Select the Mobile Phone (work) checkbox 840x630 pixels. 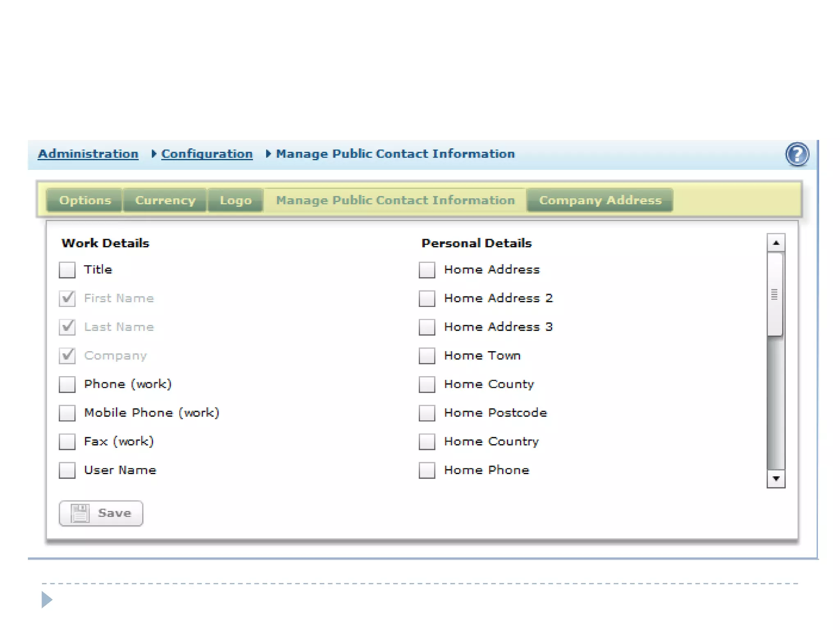[x=67, y=413]
